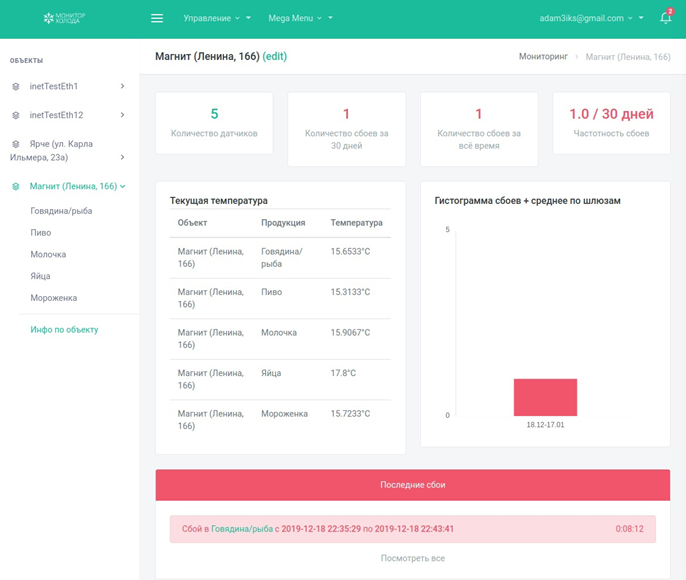Open Молочка in the sidebar
The height and width of the screenshot is (580, 686).
click(48, 255)
